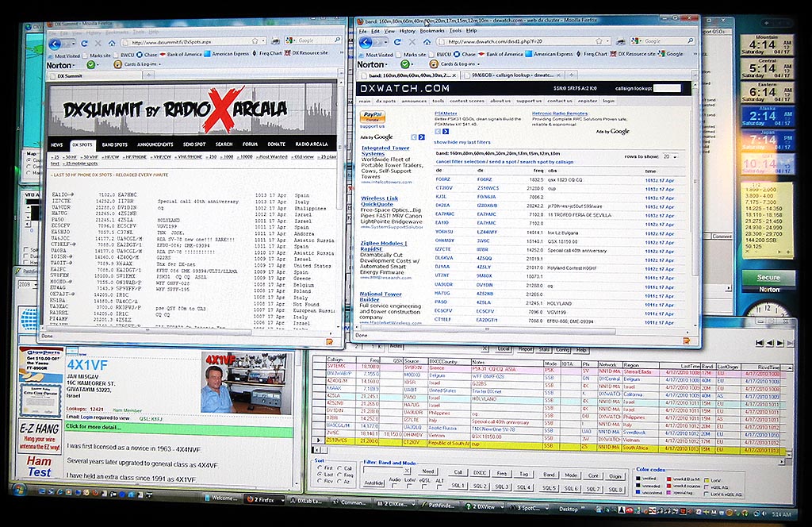Open the Norton Secure gadget
812x527 pixels.
[768, 279]
